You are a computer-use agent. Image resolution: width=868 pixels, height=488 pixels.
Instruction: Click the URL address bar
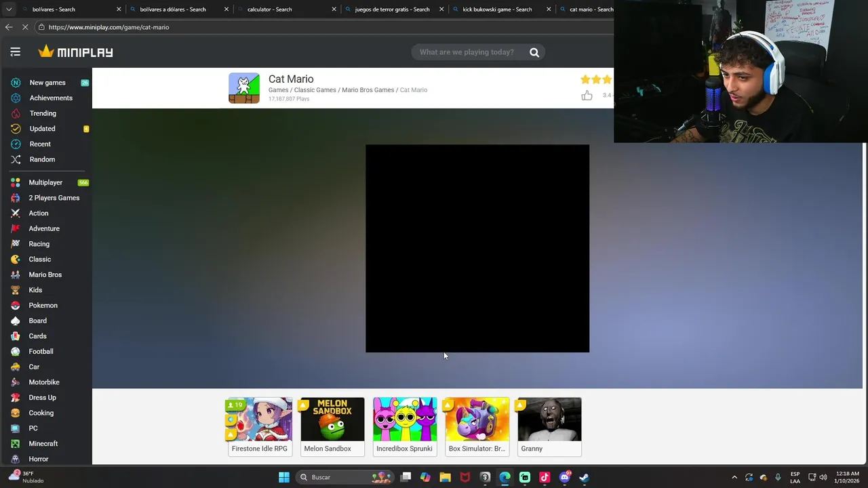[x=325, y=27]
